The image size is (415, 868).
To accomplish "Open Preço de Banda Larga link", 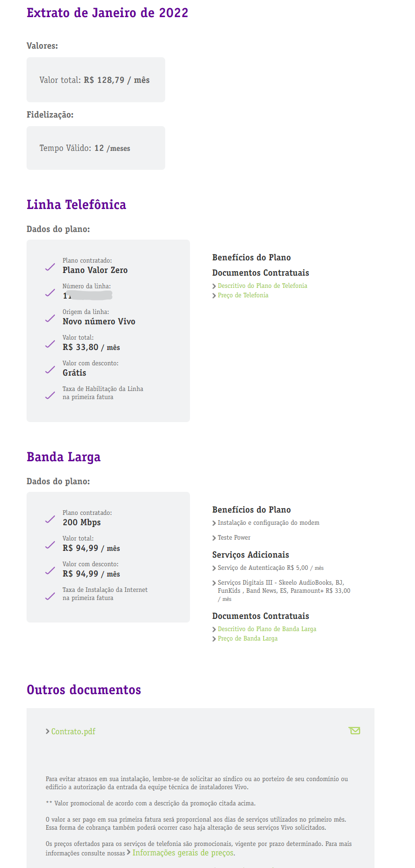I will tap(248, 638).
